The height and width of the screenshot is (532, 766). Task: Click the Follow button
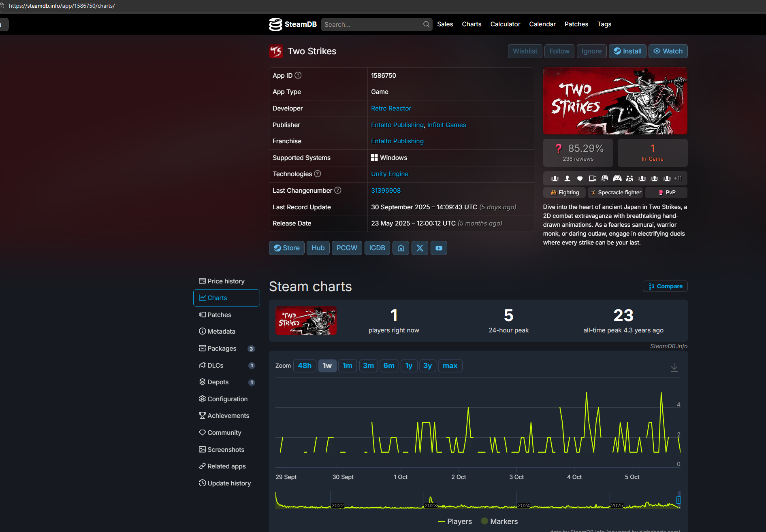click(559, 51)
